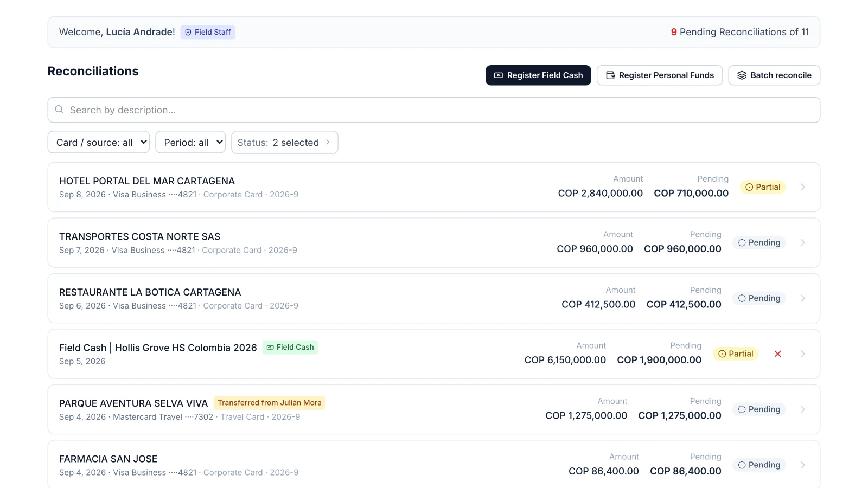Image resolution: width=868 pixels, height=488 pixels.
Task: Select HOTEL PORTAL DEL MAR CARTAGENA title
Action: coord(147,181)
